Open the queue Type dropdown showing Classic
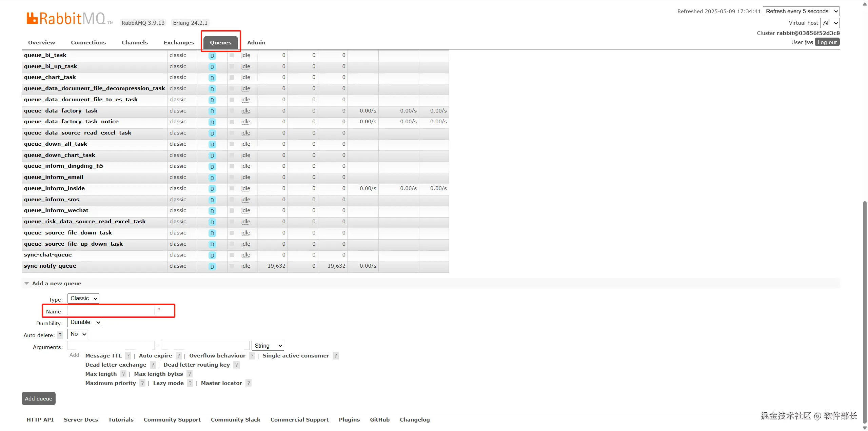Viewport: 868px width, 431px height. point(83,298)
